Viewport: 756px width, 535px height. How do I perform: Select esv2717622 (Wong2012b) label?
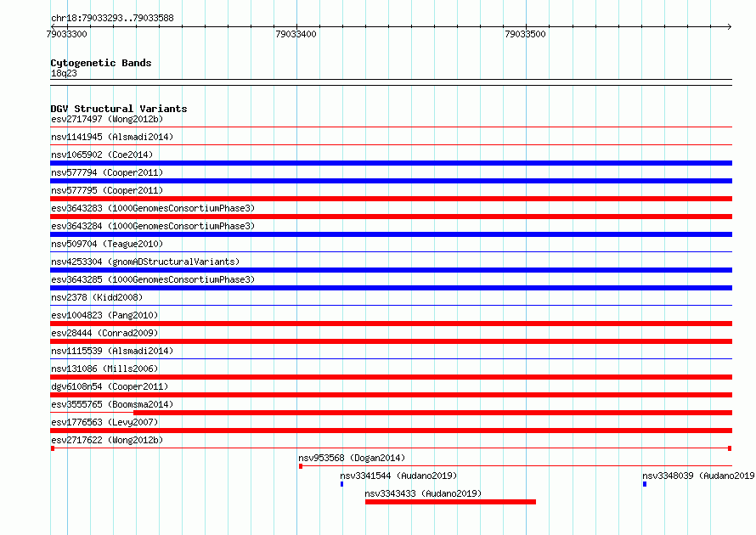click(107, 440)
